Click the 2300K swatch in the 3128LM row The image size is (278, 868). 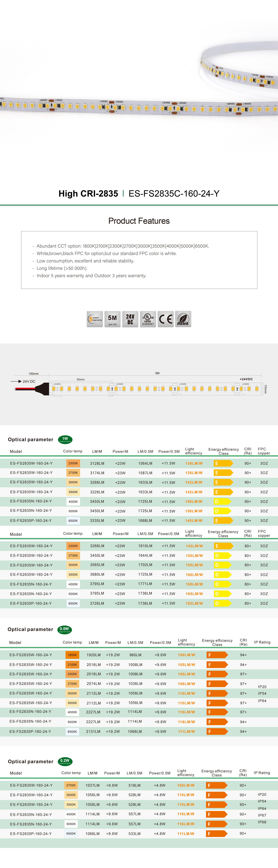coord(73,463)
